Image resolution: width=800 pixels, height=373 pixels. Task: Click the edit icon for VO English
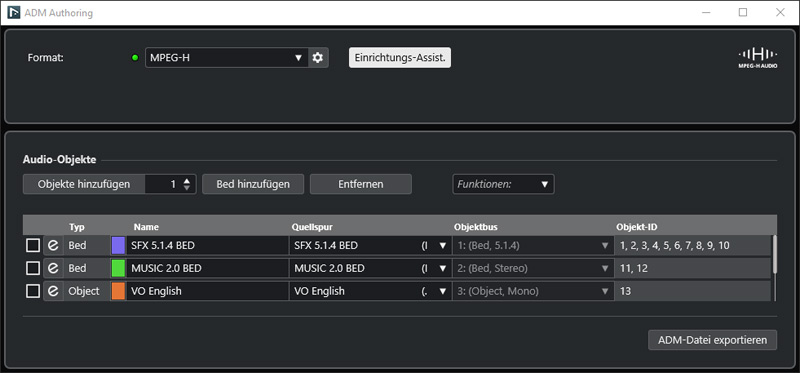[53, 291]
